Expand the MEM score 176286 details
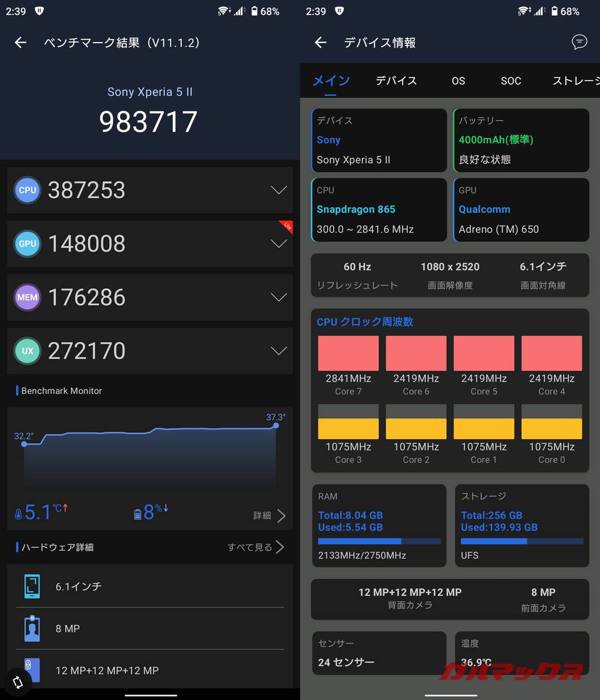This screenshot has width=600, height=700. coord(278,298)
